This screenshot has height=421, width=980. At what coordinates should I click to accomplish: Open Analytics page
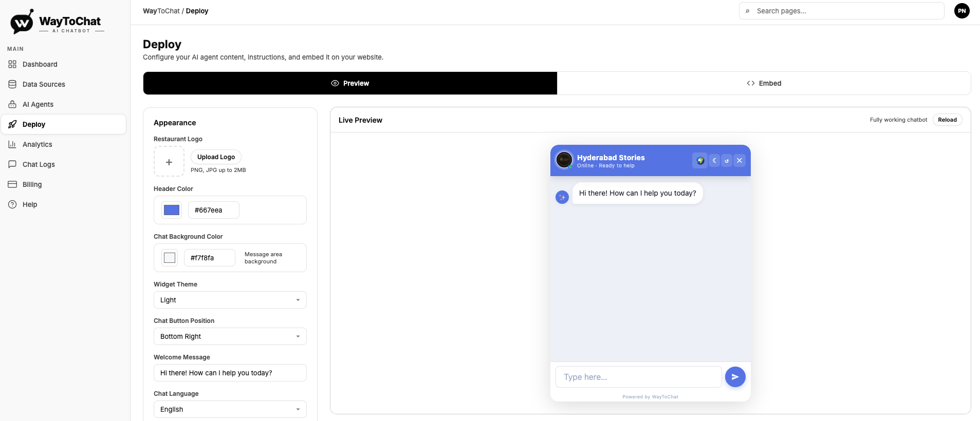pos(63,144)
